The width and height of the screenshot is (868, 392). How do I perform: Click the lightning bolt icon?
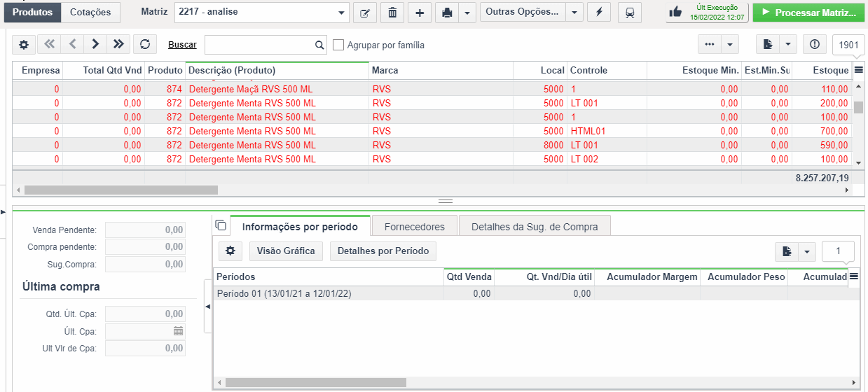point(598,13)
